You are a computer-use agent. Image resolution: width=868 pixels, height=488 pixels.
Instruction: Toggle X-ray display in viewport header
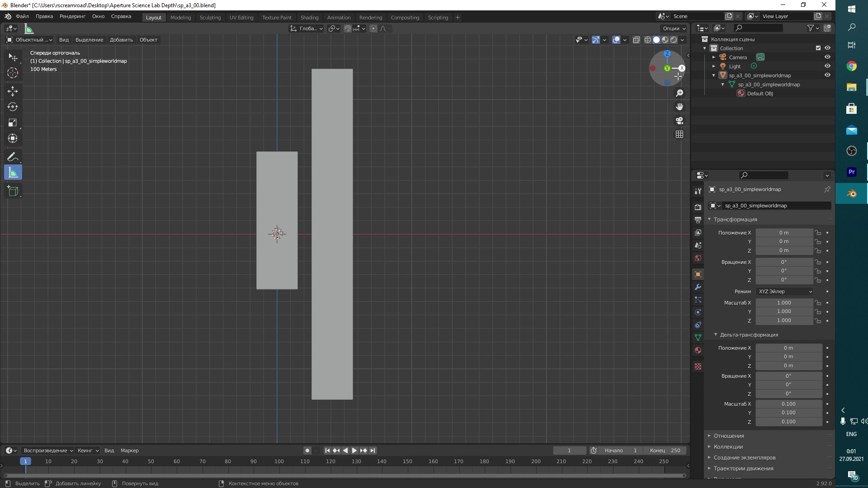(636, 40)
